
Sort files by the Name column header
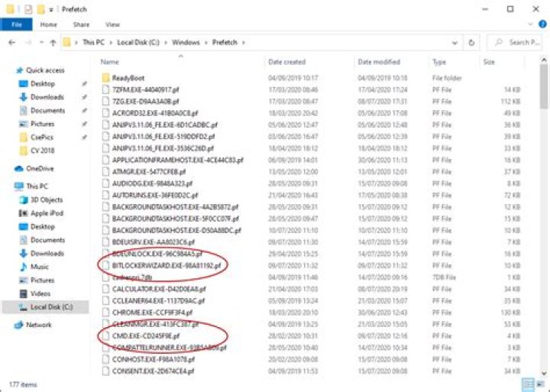pyautogui.click(x=110, y=62)
